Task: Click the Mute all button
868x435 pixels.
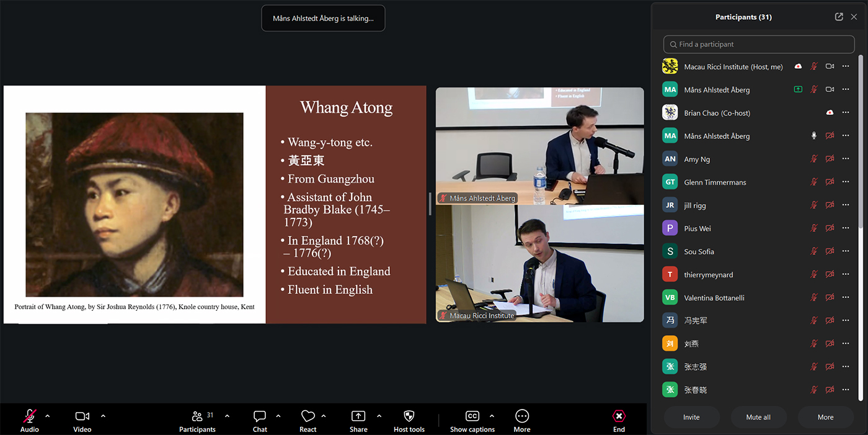Action: coord(758,417)
